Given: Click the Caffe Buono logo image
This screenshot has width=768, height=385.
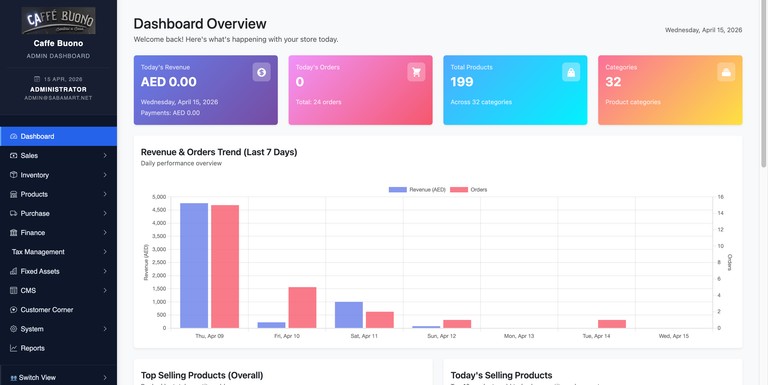Looking at the screenshot, I should tap(58, 21).
